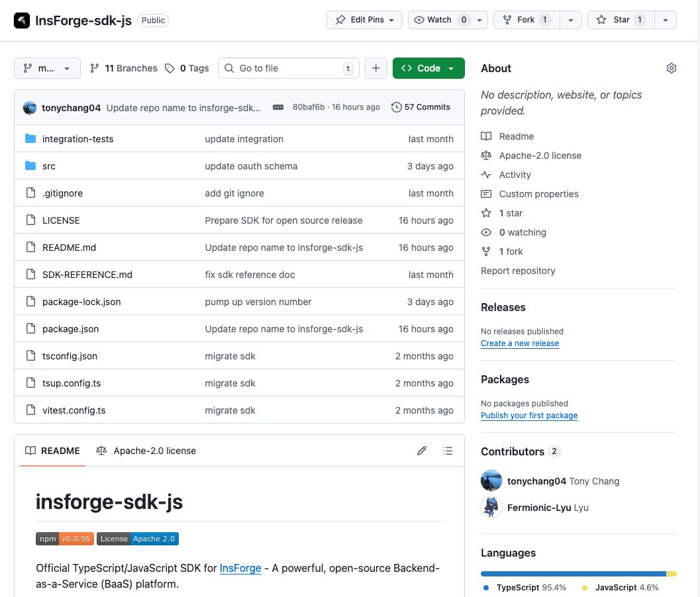The height and width of the screenshot is (597, 700).
Task: Star the repository
Action: pyautogui.click(x=621, y=20)
